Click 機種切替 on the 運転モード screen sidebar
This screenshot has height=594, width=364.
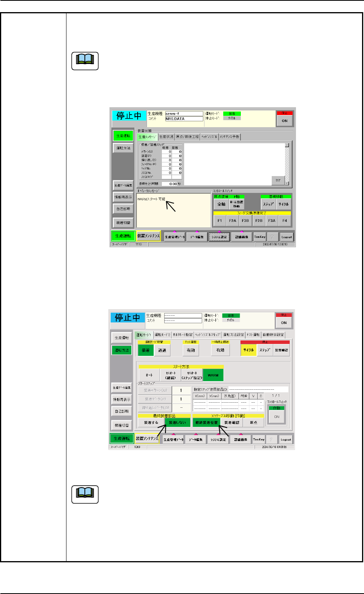point(122,425)
